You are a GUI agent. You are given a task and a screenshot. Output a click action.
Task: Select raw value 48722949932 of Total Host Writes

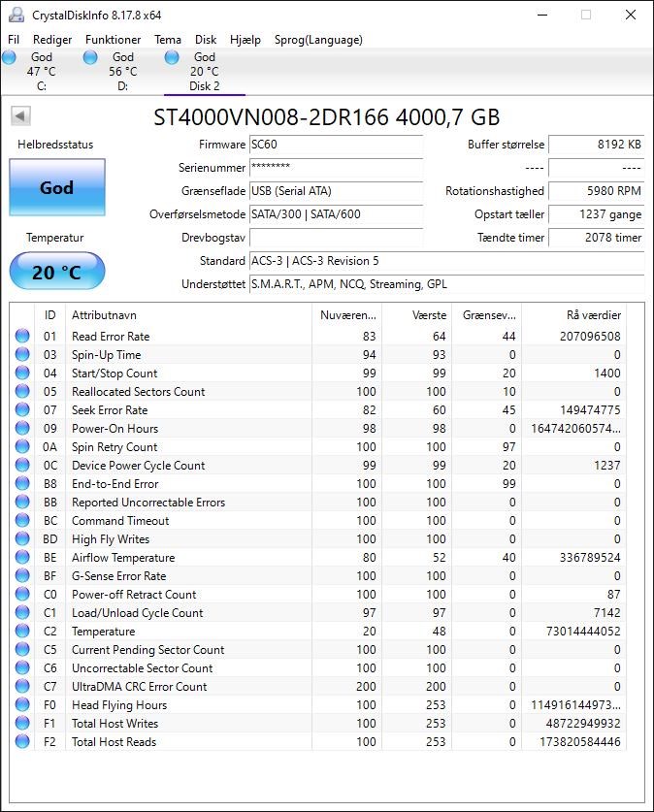click(x=583, y=724)
